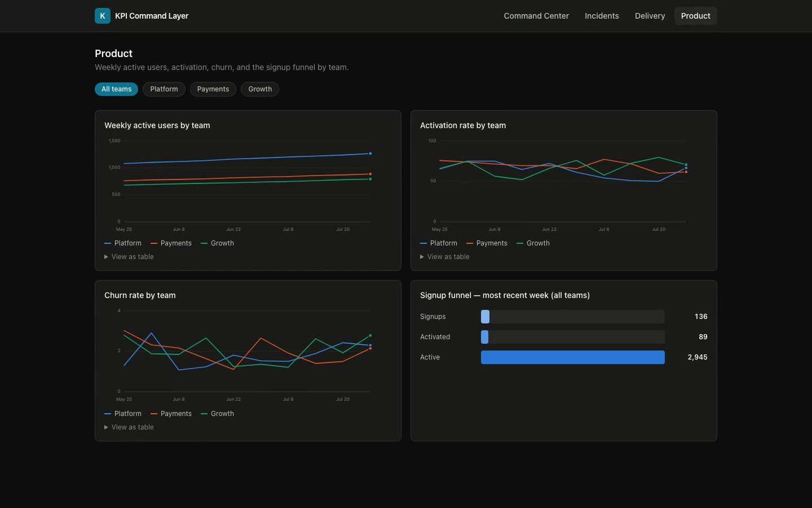Screen dimensions: 812x508
Task: Open the Command Center page
Action: coord(536,16)
